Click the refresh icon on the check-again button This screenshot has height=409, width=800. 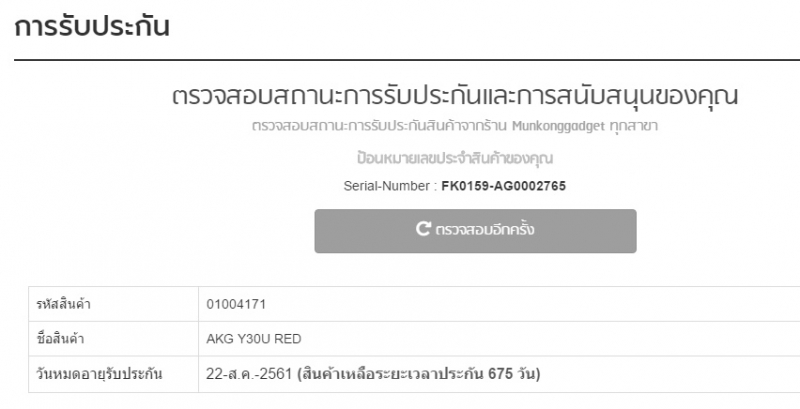click(x=424, y=230)
